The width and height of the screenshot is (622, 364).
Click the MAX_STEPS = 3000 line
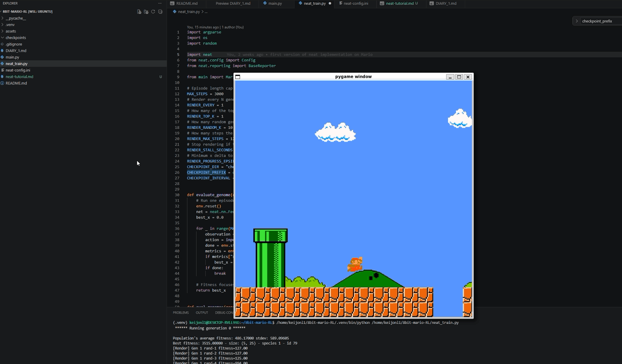pyautogui.click(x=205, y=94)
